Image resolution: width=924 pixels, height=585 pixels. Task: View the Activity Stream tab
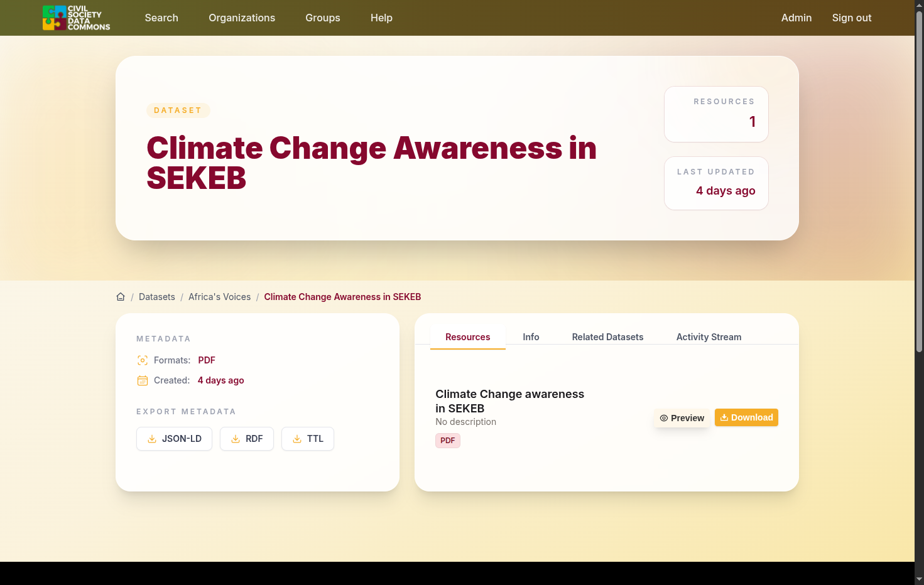709,337
